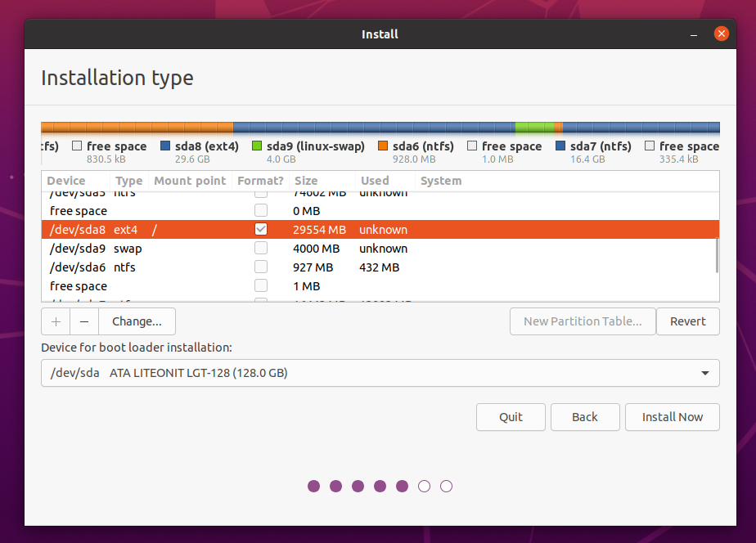Click the partition list vertical scrollbar
Image resolution: width=756 pixels, height=543 pixels.
(x=717, y=255)
